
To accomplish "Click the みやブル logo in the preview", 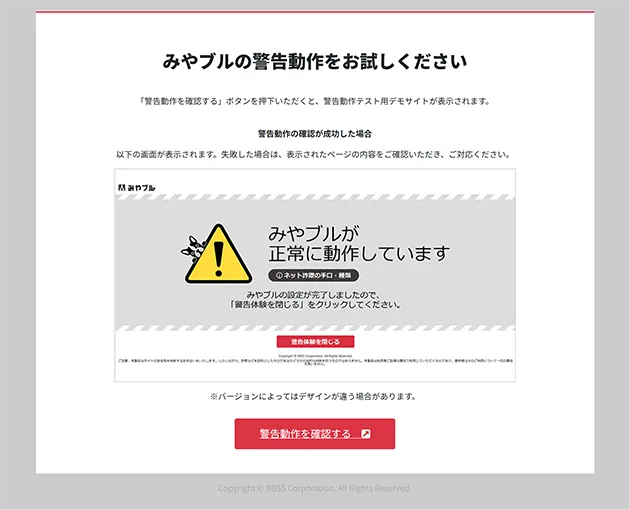I will coord(137,188).
